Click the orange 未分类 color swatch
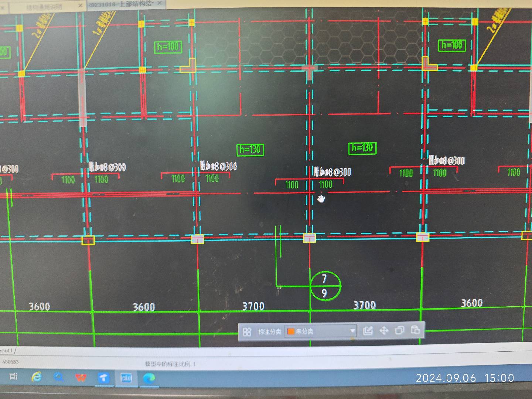Image resolution: width=532 pixels, height=399 pixels. [x=291, y=331]
